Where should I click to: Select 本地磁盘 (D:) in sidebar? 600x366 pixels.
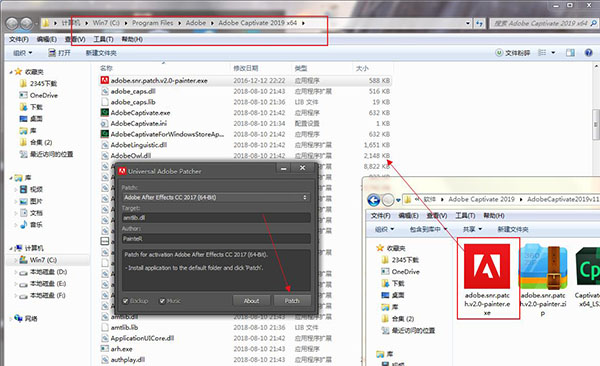[x=44, y=272]
